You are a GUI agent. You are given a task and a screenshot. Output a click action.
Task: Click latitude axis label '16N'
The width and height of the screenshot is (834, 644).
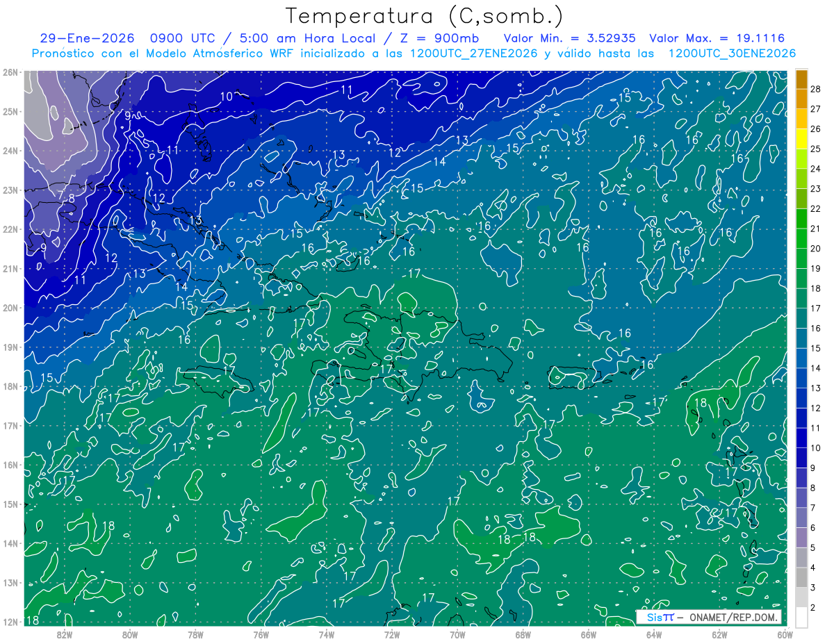click(10, 465)
